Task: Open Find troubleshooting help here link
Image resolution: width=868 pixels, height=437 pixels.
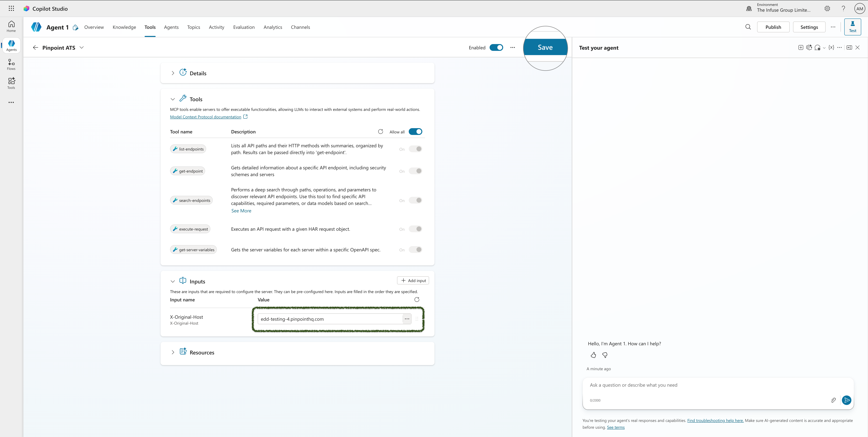Action: click(715, 421)
